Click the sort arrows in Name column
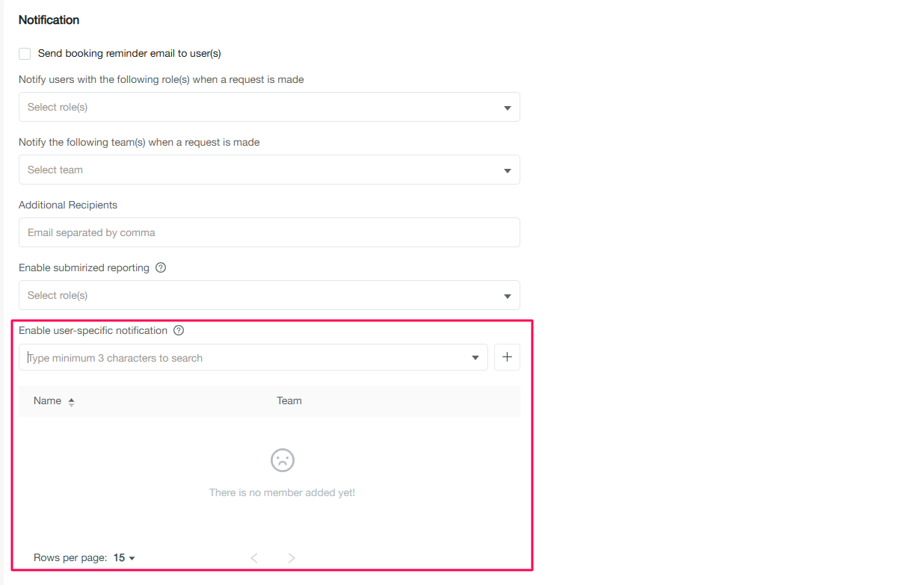Viewport: 924px width, 585px height. tap(72, 402)
